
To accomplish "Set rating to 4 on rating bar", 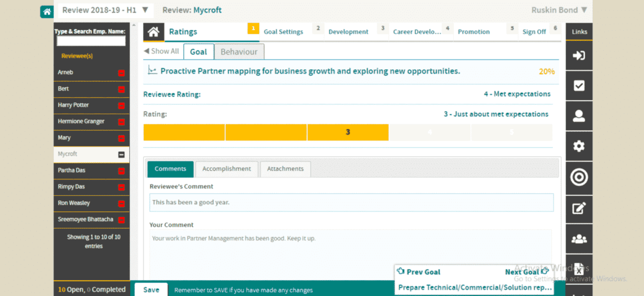I will point(430,132).
